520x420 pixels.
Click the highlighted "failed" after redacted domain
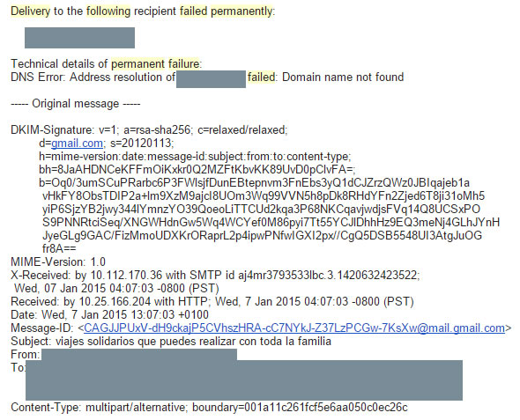click(262, 77)
